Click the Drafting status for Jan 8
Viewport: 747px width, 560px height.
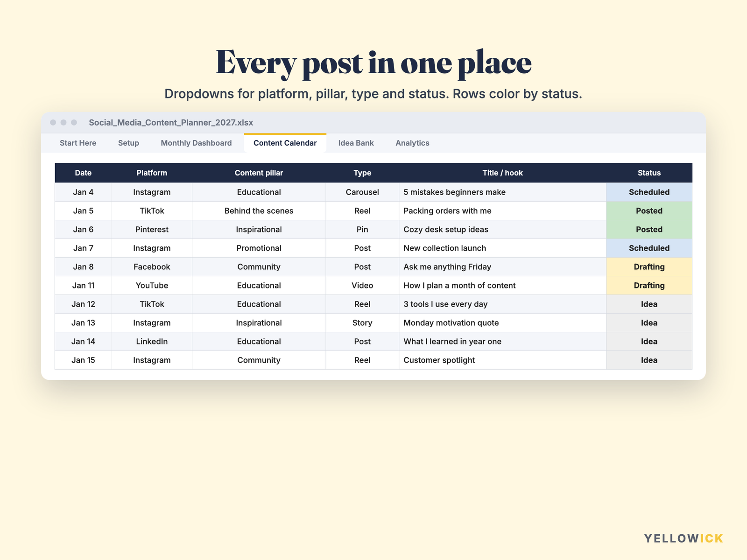pos(649,267)
